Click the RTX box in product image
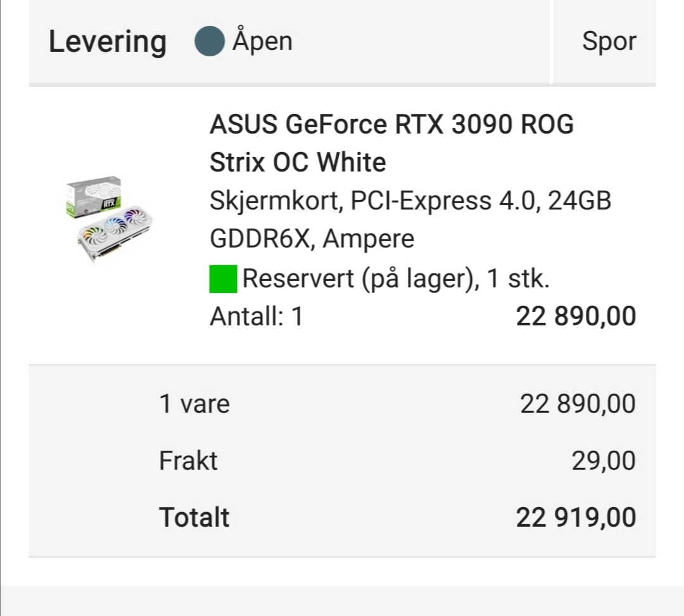This screenshot has width=684, height=616. click(x=94, y=196)
